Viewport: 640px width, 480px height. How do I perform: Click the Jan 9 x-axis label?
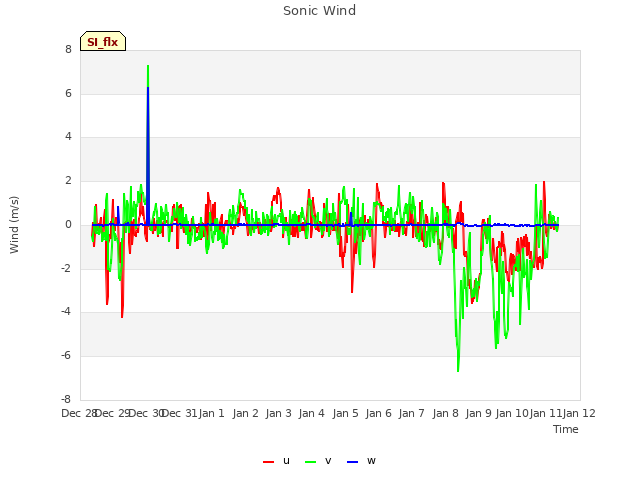click(x=479, y=413)
